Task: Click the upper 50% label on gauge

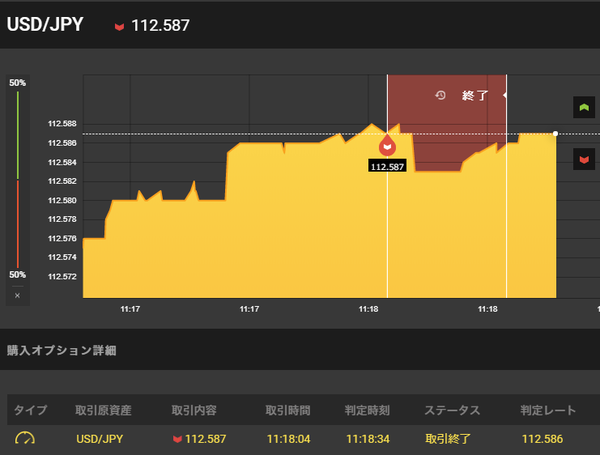Action: [x=18, y=83]
